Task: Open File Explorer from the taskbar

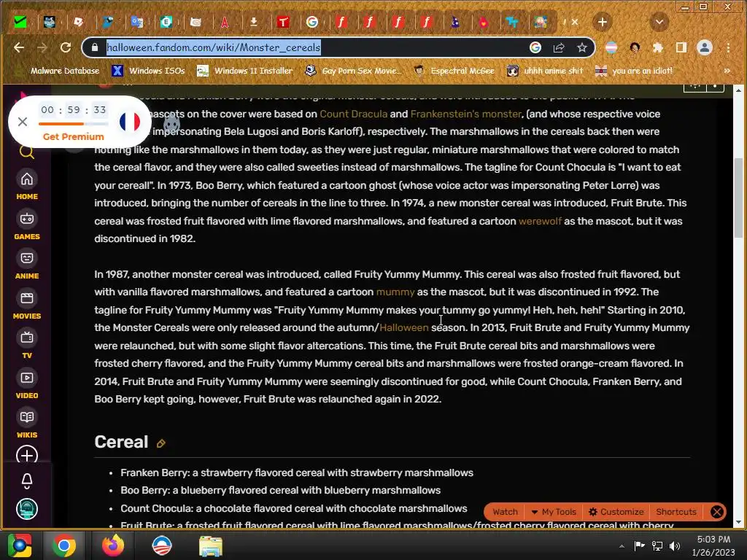Action: (211, 546)
